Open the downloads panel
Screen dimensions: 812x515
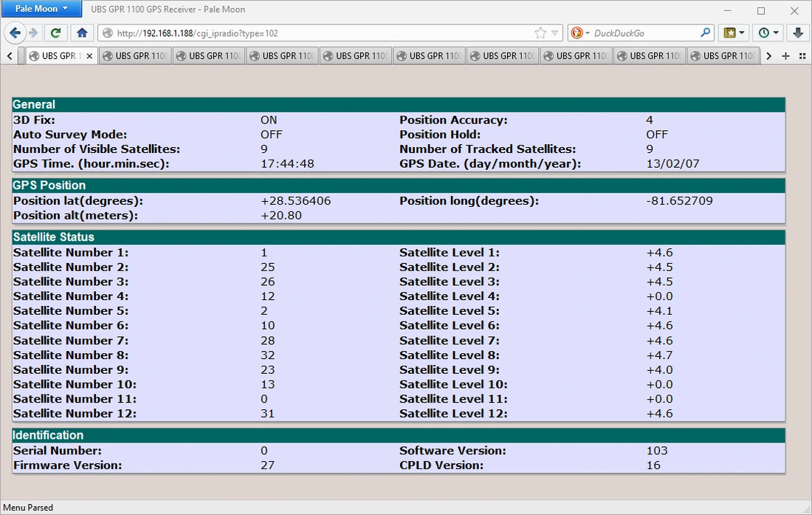pyautogui.click(x=797, y=33)
